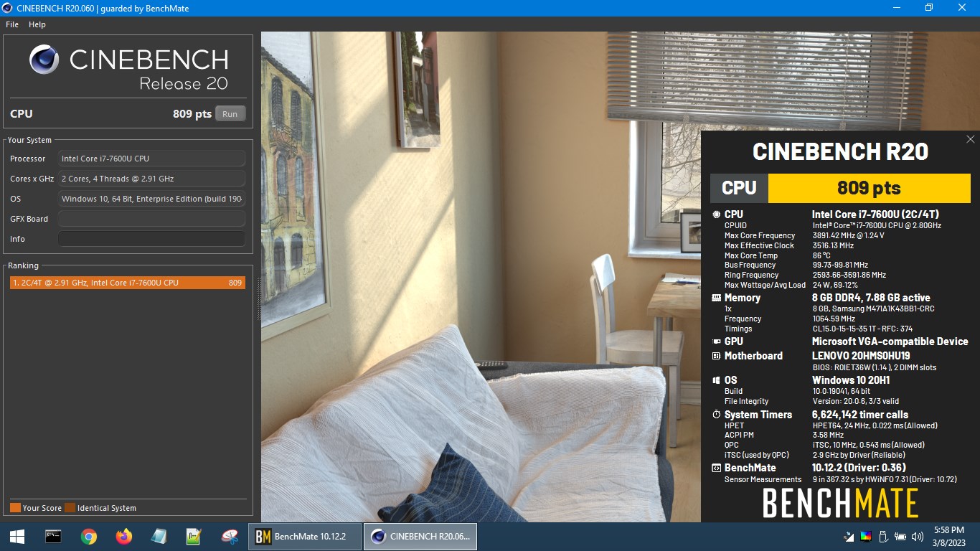Click the Run button next to CPU score
This screenshot has width=980, height=551.
230,113
